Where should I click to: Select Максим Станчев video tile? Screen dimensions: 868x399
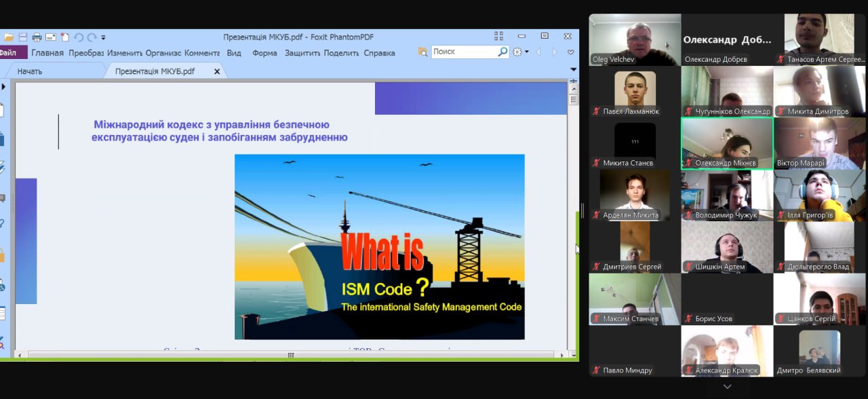pyautogui.click(x=635, y=299)
